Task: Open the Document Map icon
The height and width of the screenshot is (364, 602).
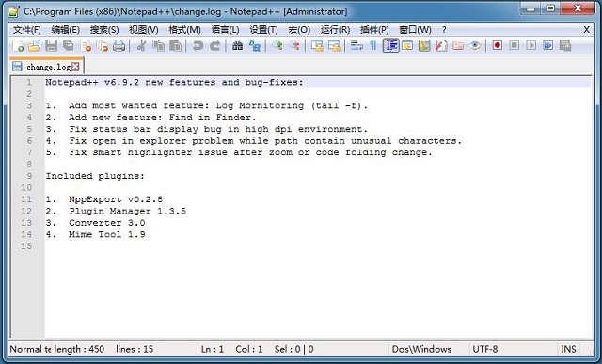Action: [424, 46]
